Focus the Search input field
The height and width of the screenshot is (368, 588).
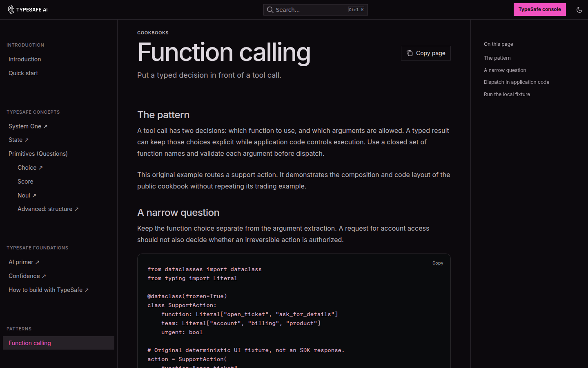(x=315, y=10)
